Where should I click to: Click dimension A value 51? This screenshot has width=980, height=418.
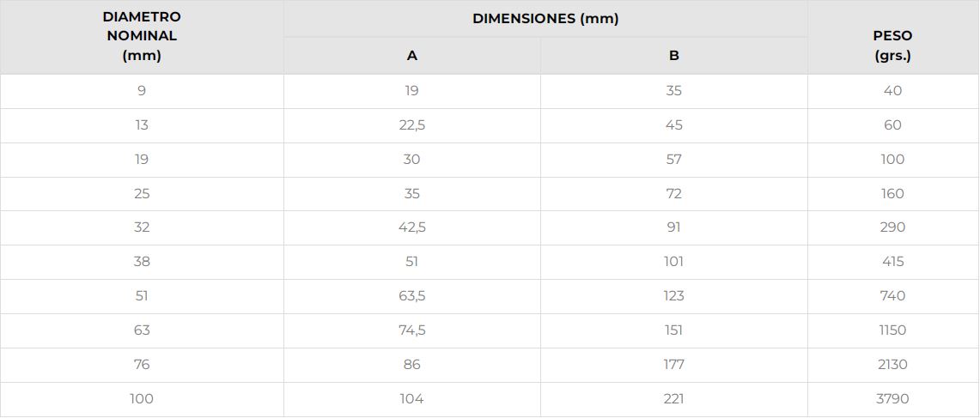click(x=412, y=262)
